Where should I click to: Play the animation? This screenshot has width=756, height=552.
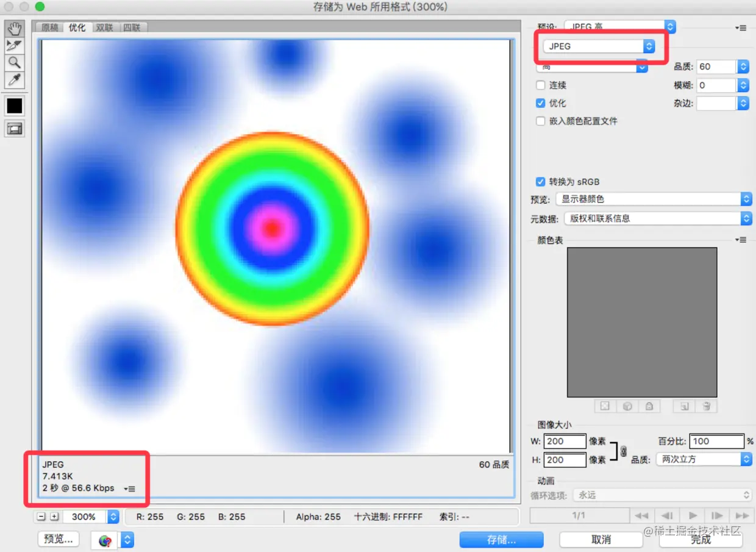[693, 515]
